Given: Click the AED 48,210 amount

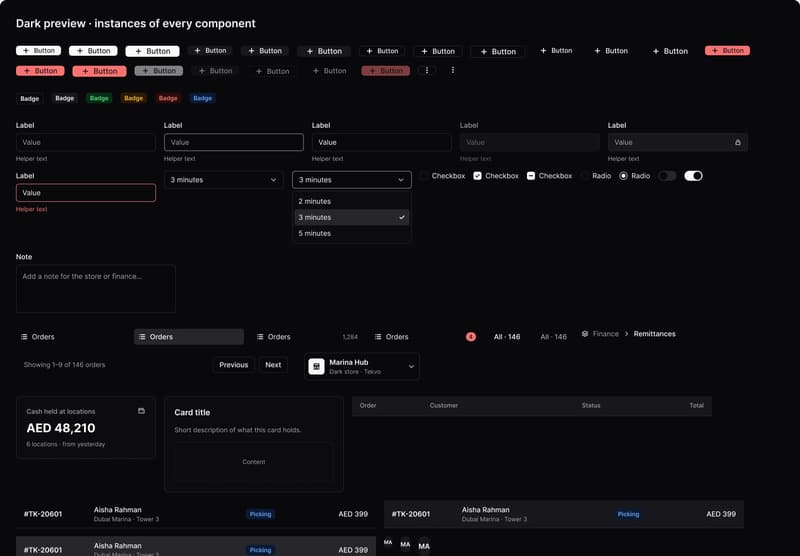Looking at the screenshot, I should [61, 428].
